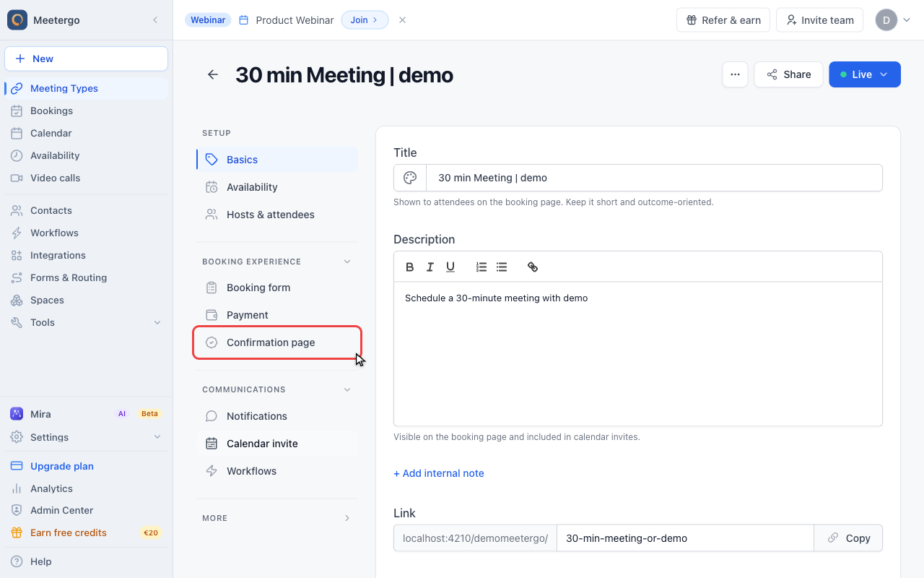Screen dimensions: 924x578
Task: Click the Title input field
Action: [x=654, y=178]
